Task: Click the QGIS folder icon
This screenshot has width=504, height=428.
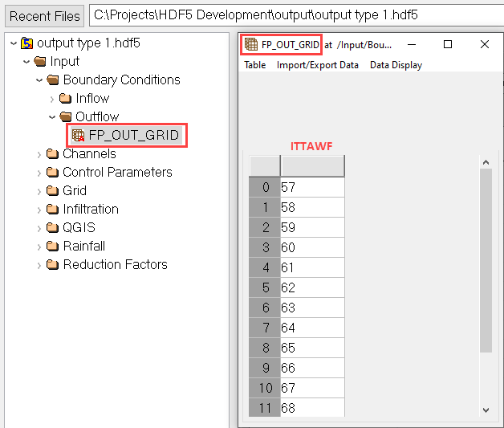Action: click(53, 227)
